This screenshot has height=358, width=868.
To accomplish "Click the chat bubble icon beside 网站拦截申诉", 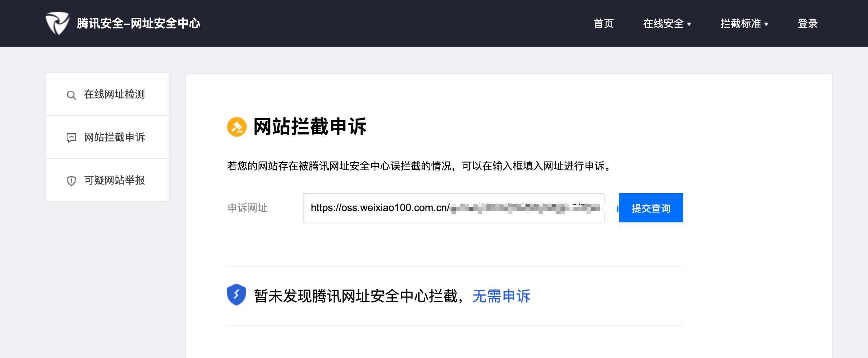I will click(71, 138).
